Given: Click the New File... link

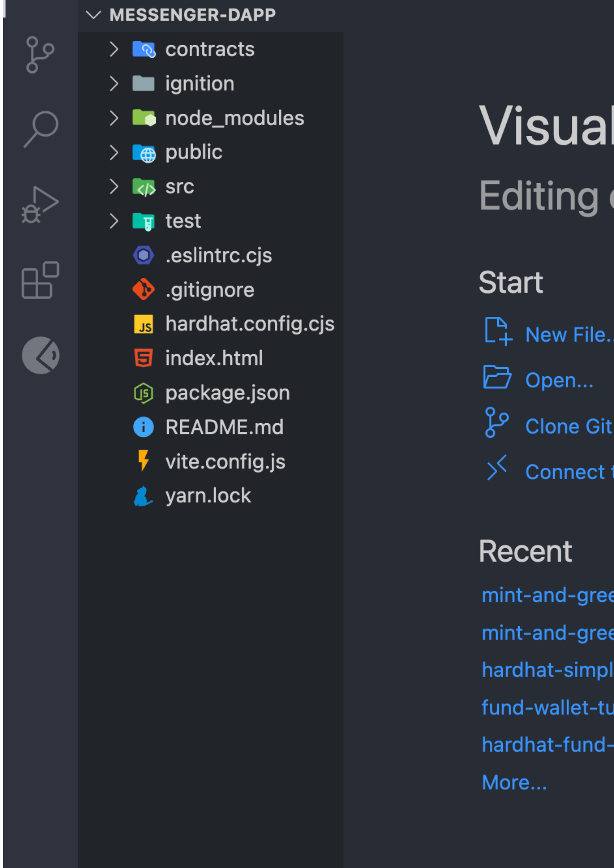Looking at the screenshot, I should (569, 335).
